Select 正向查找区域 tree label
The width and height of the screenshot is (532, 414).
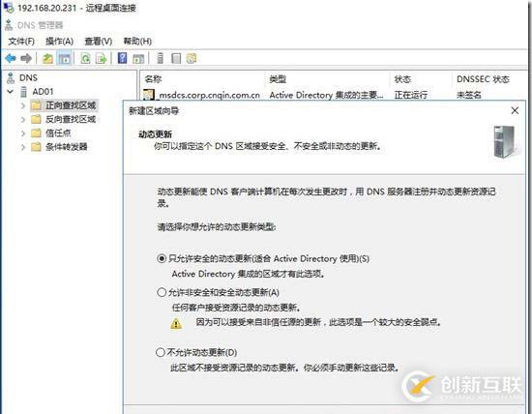(71, 105)
